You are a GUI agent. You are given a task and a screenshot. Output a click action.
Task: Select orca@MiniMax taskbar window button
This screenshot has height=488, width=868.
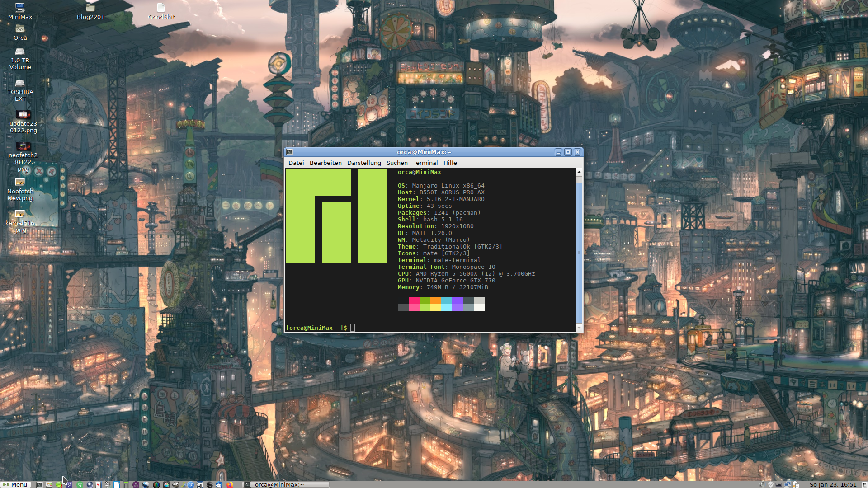(x=286, y=484)
